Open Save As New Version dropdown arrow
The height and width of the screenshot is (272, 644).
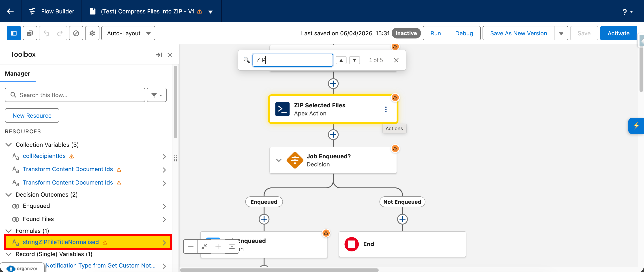pyautogui.click(x=561, y=33)
